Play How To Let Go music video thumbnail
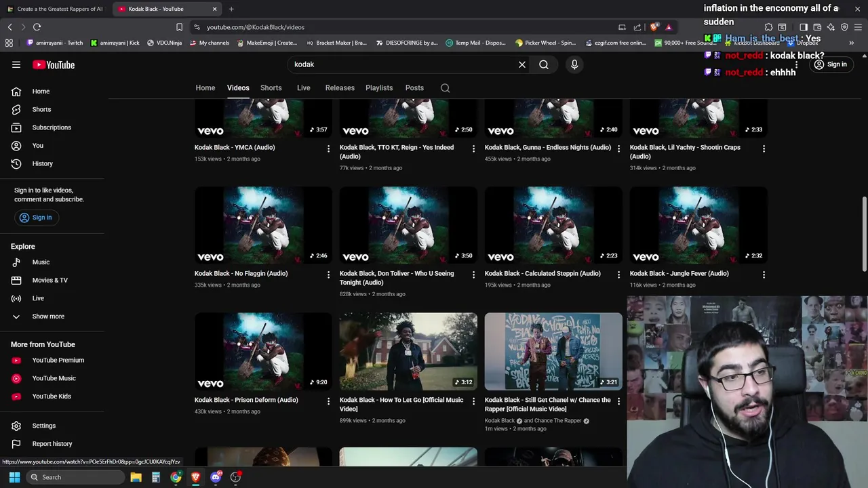 pos(408,351)
